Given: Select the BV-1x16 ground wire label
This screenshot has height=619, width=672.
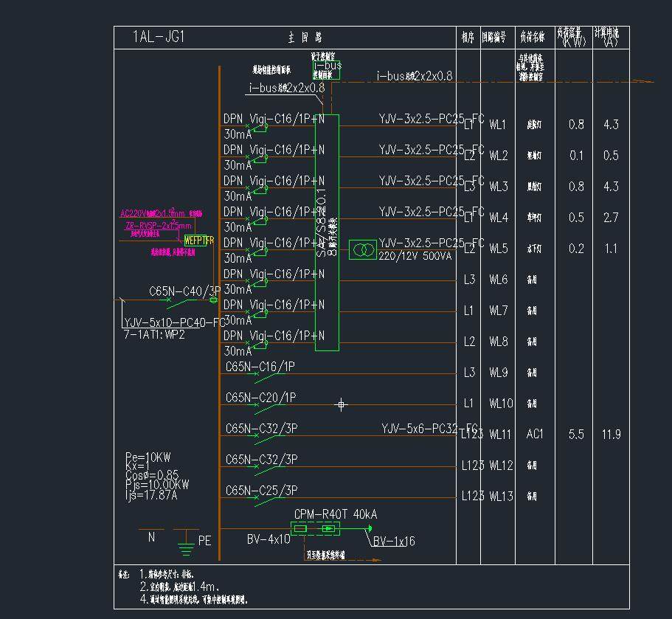Looking at the screenshot, I should point(393,542).
